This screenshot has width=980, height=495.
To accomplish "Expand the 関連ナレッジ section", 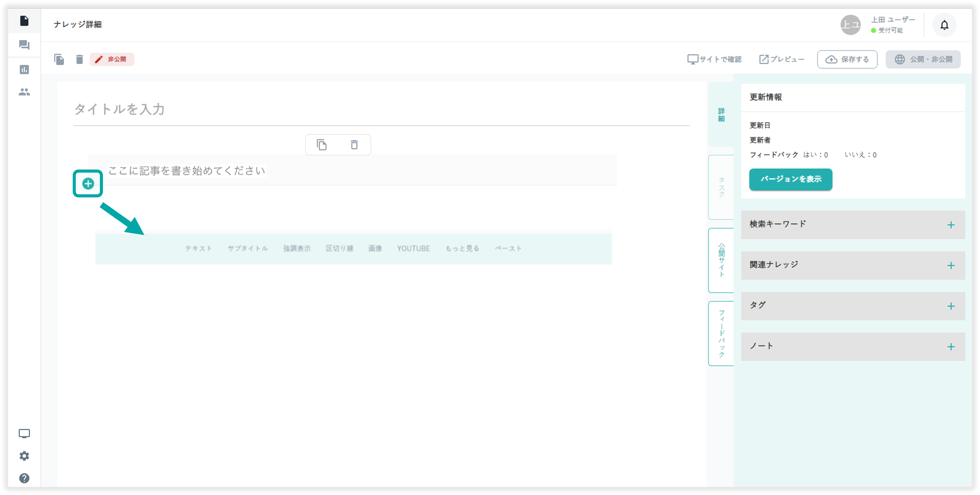I will 951,265.
